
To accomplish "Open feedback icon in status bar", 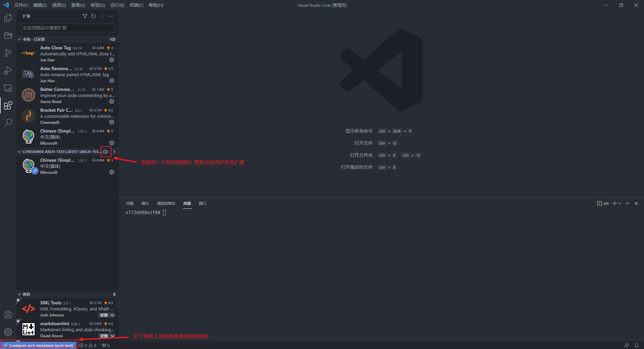I will click(x=627, y=345).
